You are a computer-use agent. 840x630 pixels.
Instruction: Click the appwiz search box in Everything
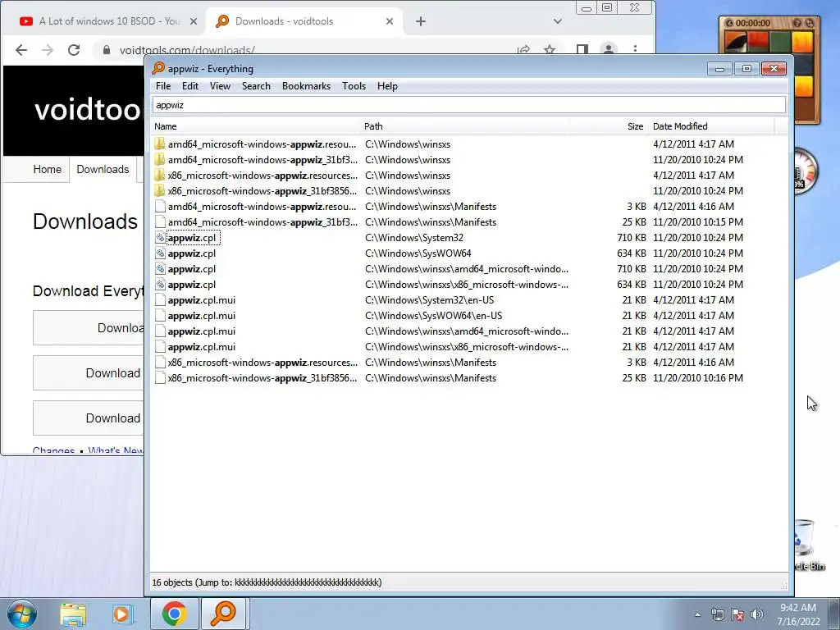pos(468,105)
